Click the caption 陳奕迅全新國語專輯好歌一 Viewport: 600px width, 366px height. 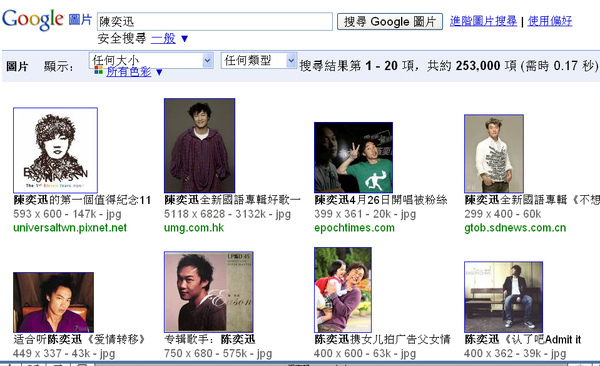pos(232,200)
